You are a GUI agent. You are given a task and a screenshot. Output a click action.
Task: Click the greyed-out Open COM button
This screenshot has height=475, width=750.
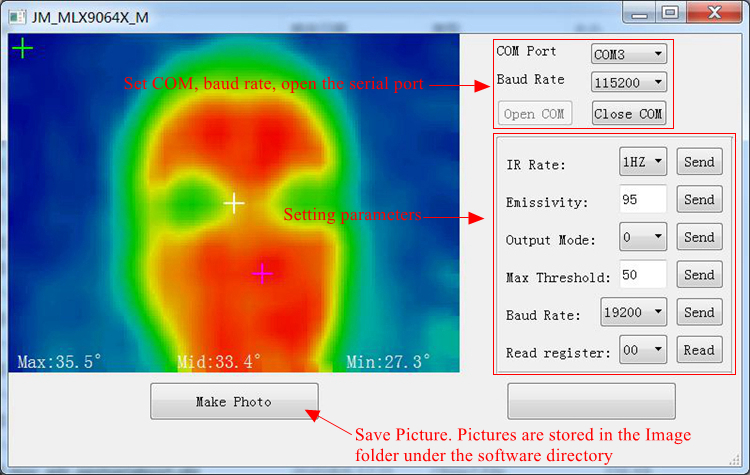click(535, 114)
